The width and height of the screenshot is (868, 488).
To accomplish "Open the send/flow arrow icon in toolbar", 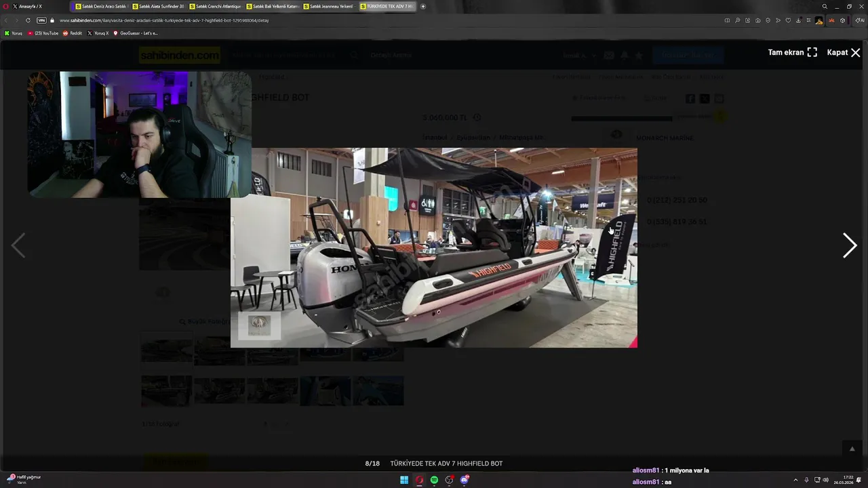I will click(x=778, y=20).
